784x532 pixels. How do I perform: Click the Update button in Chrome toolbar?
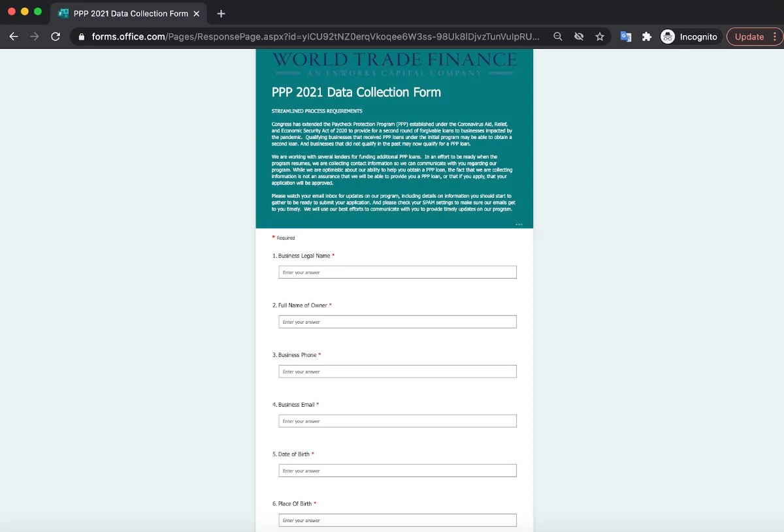click(x=749, y=37)
